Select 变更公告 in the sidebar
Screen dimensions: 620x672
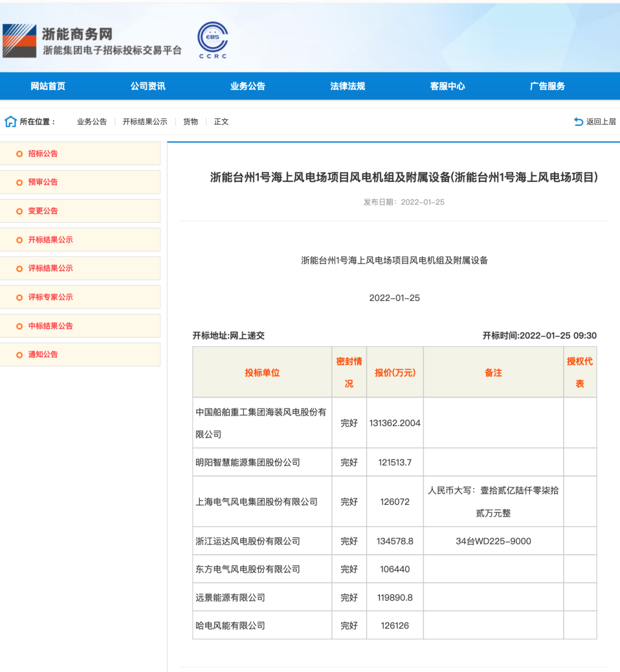pos(80,211)
